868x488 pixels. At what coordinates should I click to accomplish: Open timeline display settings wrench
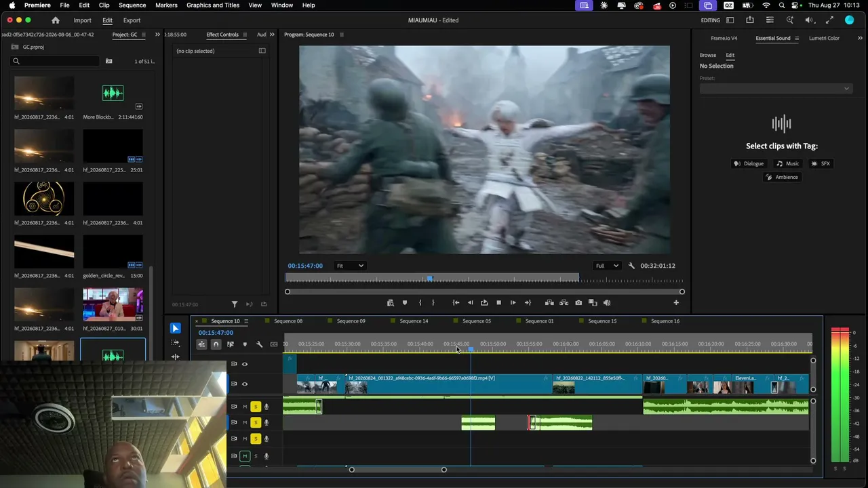259,344
